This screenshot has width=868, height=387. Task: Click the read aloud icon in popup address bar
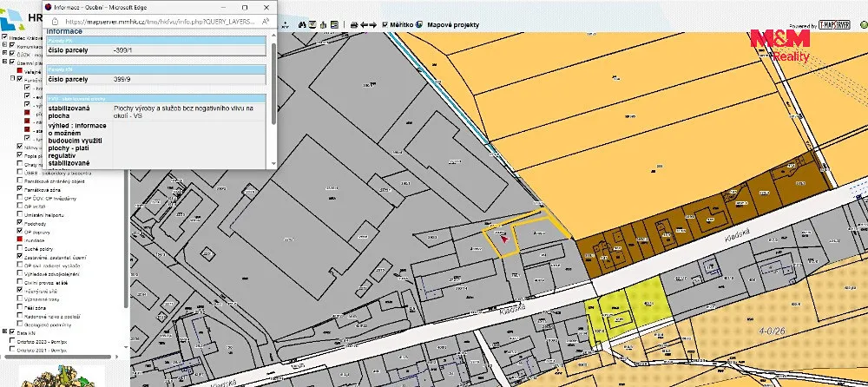coord(266,21)
